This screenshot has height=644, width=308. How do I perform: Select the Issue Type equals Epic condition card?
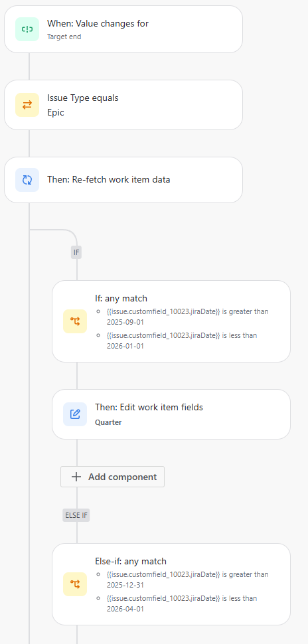(123, 105)
